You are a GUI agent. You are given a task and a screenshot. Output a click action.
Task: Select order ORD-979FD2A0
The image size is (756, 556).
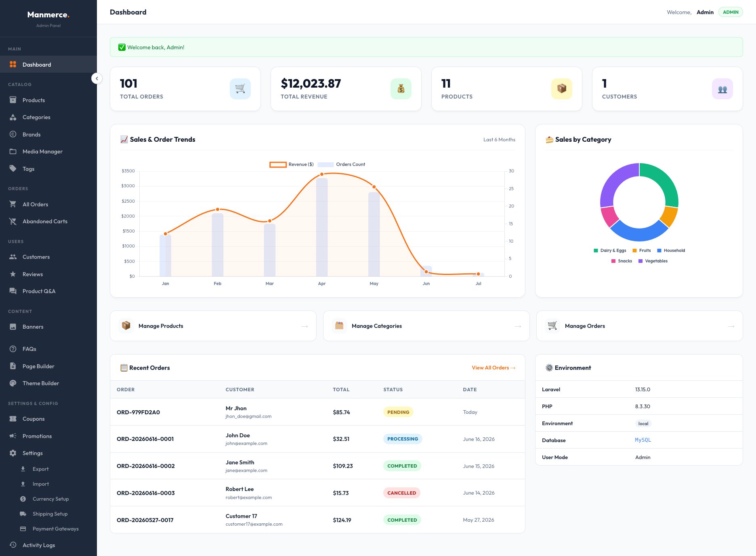138,412
